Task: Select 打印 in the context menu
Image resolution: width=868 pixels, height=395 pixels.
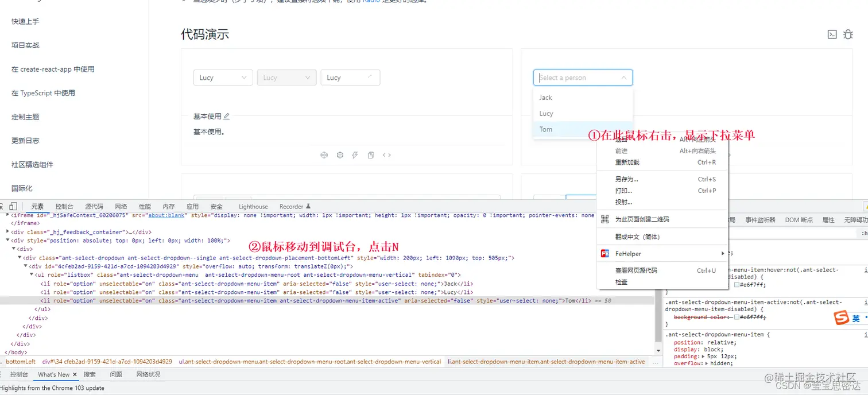Action: click(x=663, y=191)
